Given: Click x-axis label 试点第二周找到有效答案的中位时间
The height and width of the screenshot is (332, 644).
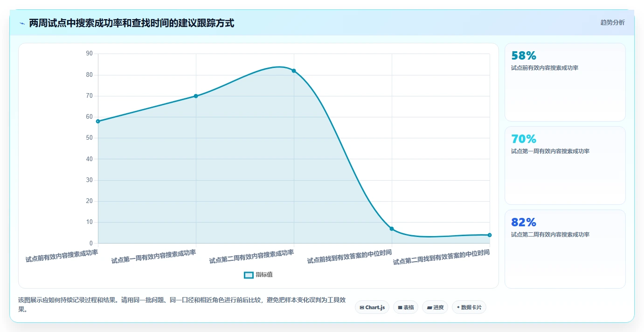Looking at the screenshot, I should (x=441, y=257).
